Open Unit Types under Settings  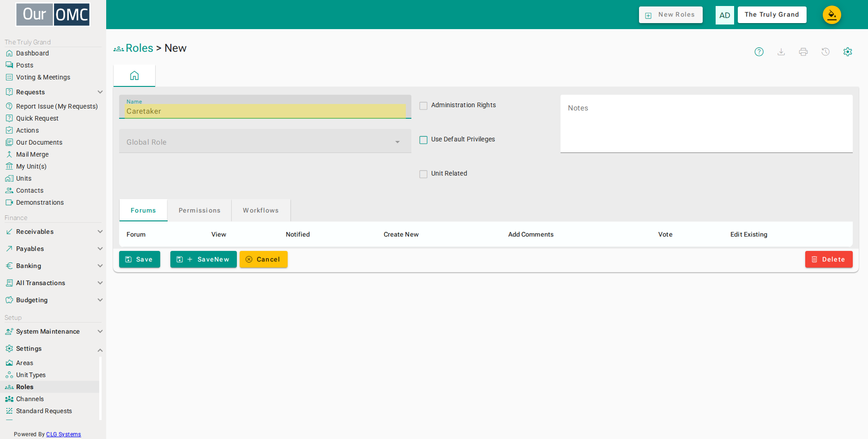pyautogui.click(x=30, y=375)
